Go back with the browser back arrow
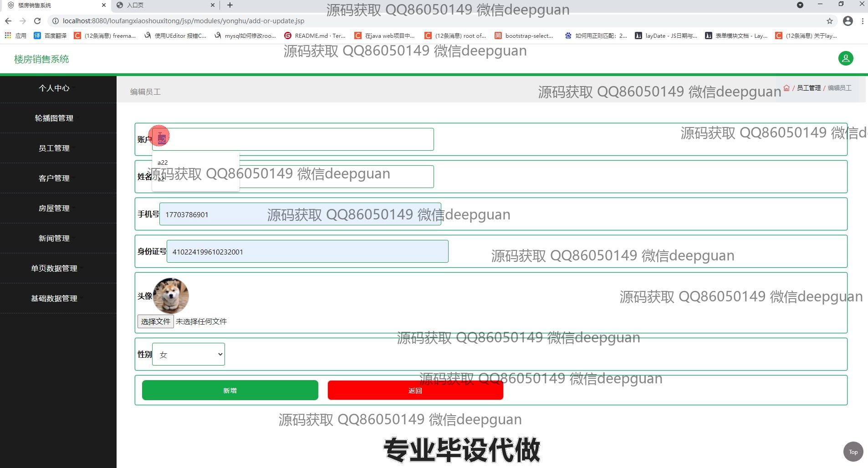Viewport: 868px width, 468px height. tap(8, 21)
